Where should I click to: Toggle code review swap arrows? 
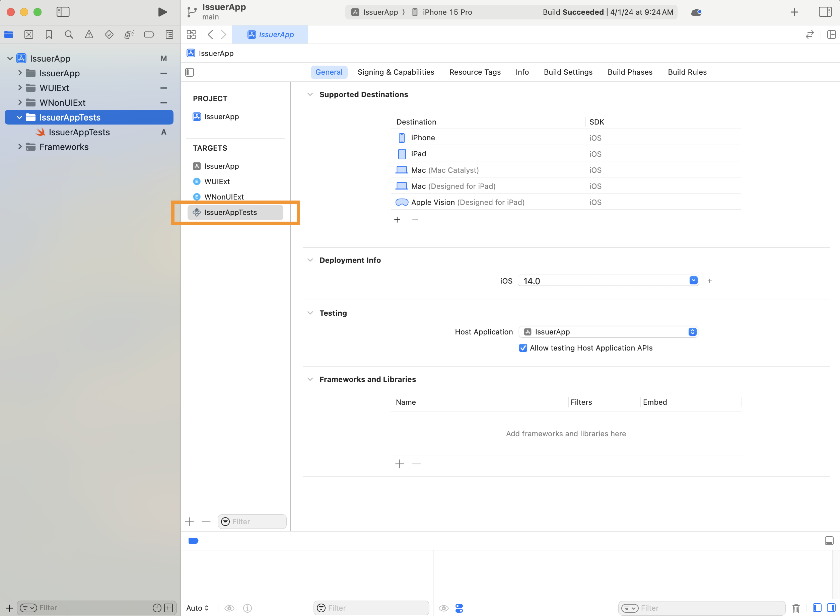[810, 35]
